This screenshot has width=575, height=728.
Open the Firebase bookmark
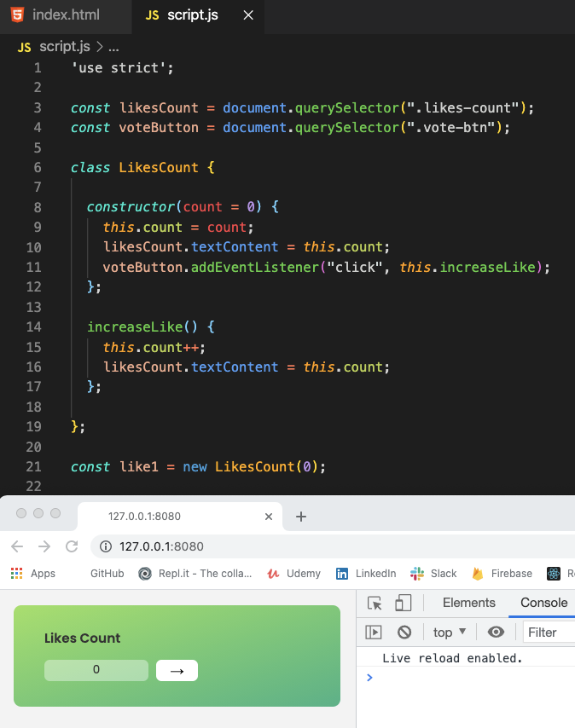point(502,574)
